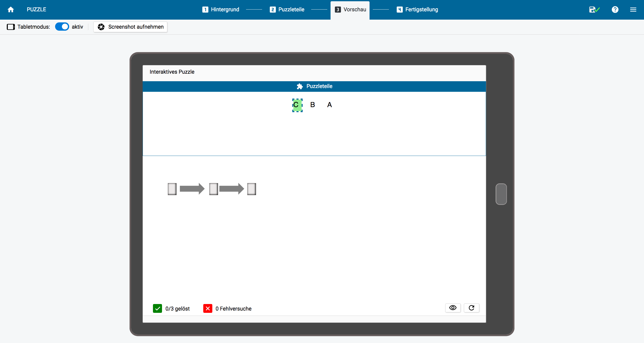Viewport: 644px width, 343px height.
Task: Show solution with the eye button
Action: [453, 308]
